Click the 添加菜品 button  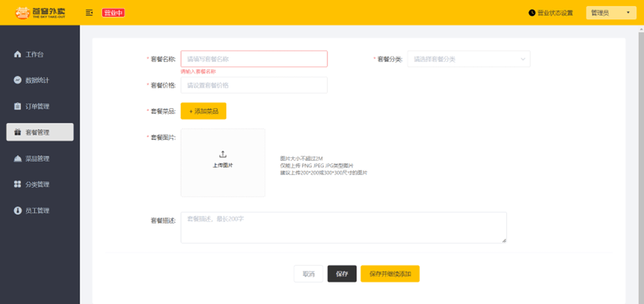pos(203,111)
